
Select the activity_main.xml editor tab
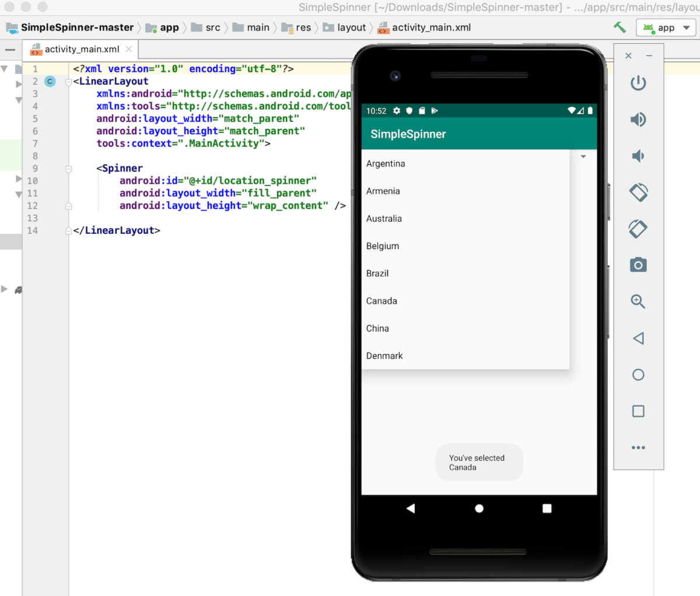tap(82, 50)
